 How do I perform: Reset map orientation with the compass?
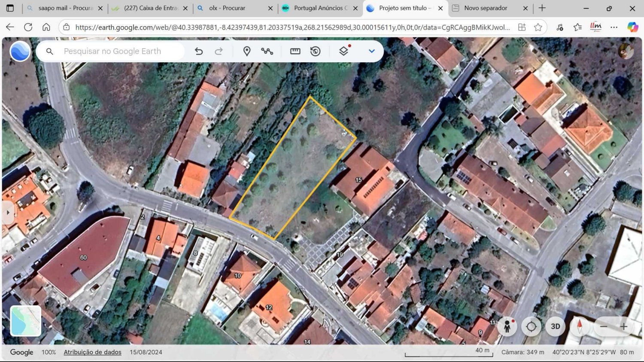[x=579, y=326]
